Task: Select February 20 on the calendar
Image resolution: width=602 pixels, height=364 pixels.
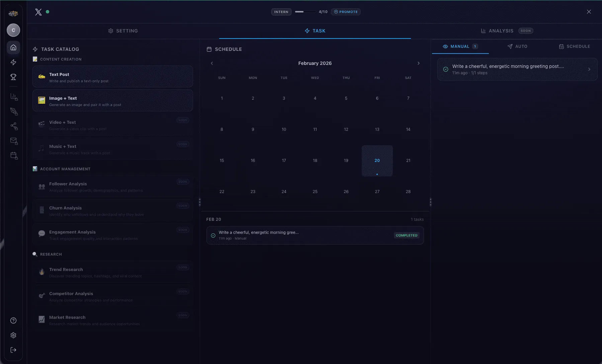Action: click(x=377, y=160)
